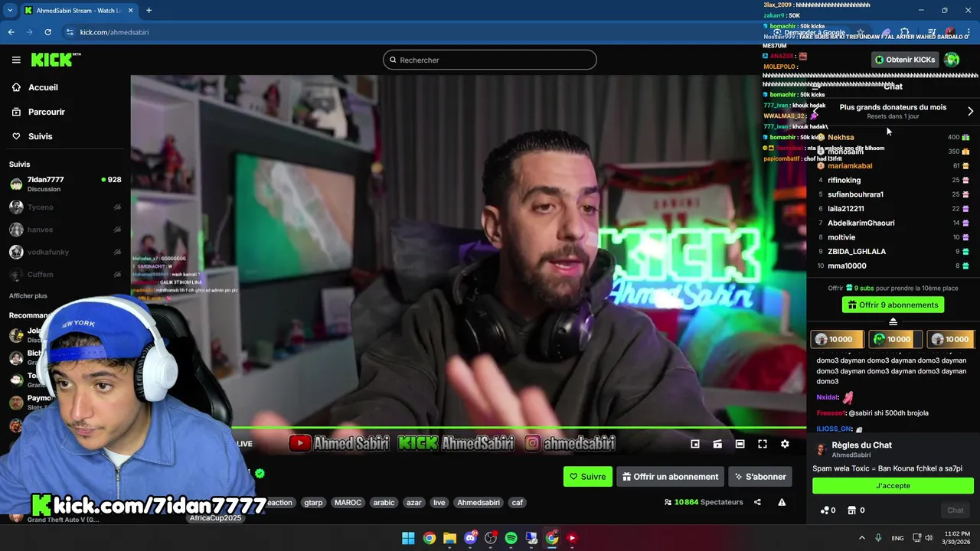Click the microphone tray icon
Image resolution: width=980 pixels, height=551 pixels.
point(878,538)
